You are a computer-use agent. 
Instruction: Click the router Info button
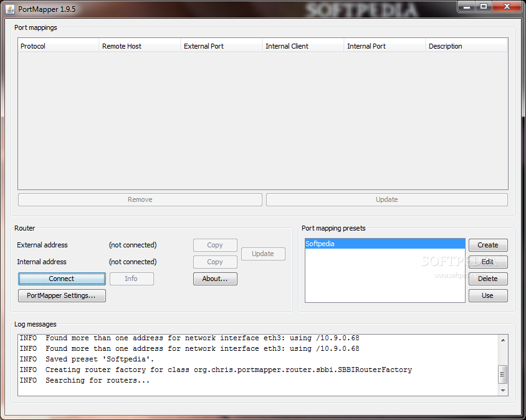pyautogui.click(x=131, y=279)
